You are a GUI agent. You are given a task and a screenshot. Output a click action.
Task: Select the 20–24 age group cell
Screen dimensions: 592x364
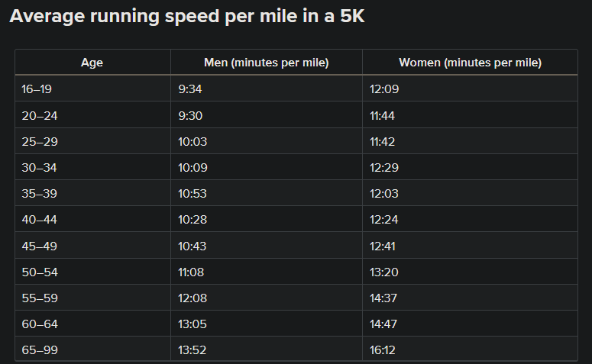(x=37, y=115)
